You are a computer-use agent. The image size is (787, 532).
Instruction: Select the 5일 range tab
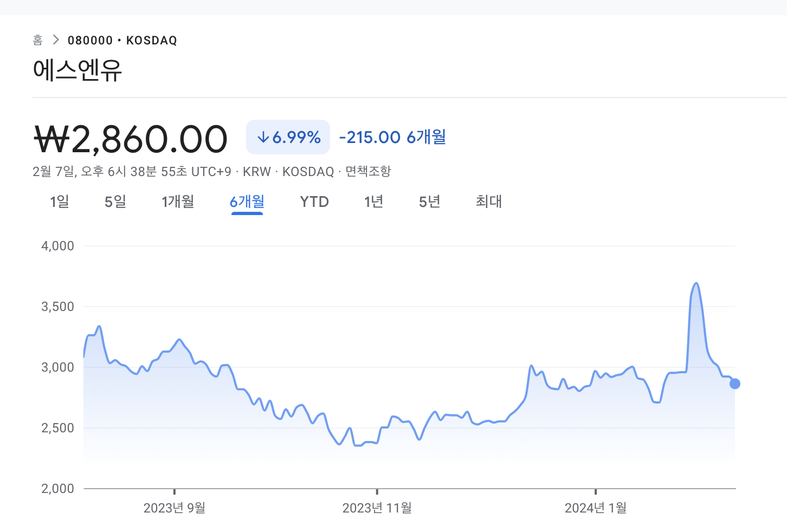(x=115, y=202)
